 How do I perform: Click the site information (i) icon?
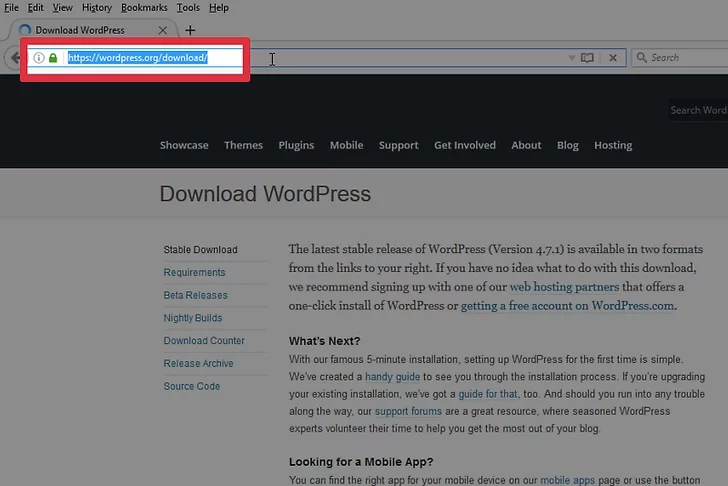pos(39,58)
